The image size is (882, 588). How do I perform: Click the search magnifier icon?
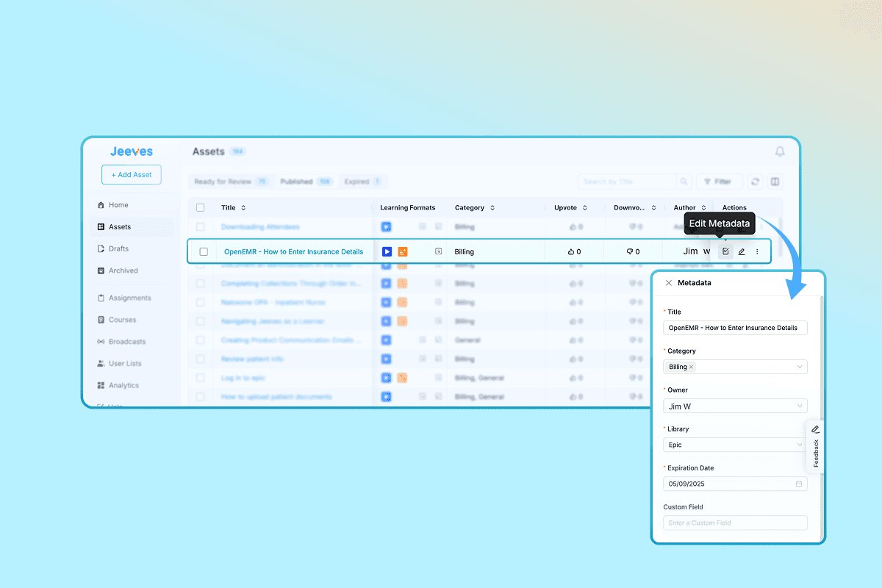click(684, 182)
